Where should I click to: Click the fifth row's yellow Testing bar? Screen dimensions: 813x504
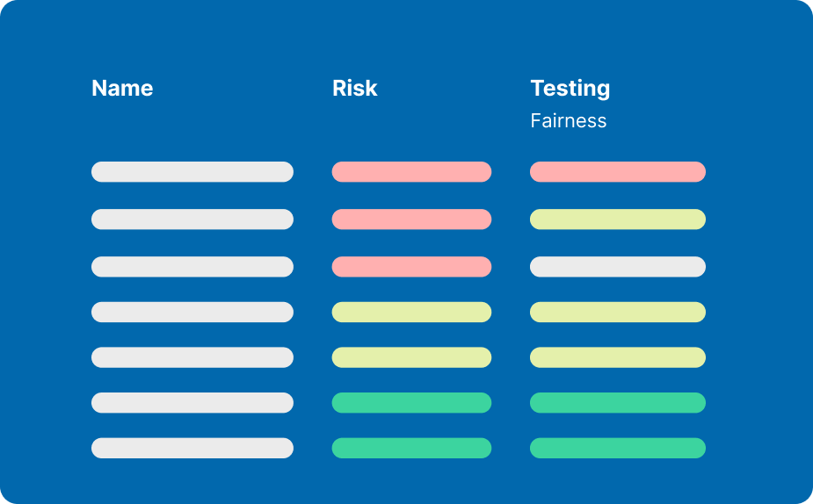[617, 357]
